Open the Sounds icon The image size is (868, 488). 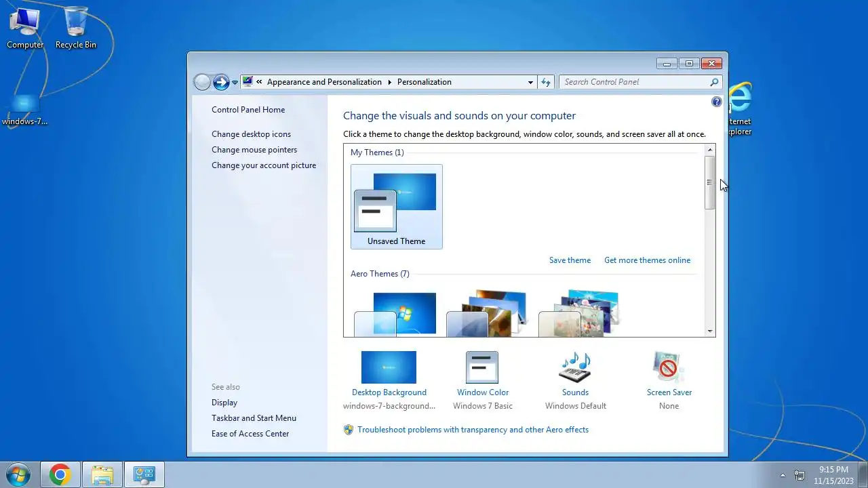(x=575, y=367)
